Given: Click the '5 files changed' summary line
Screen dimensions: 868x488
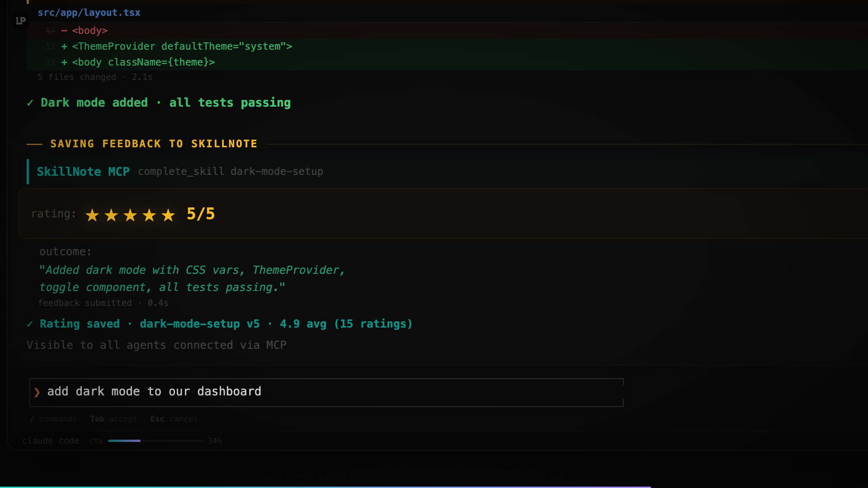Looking at the screenshot, I should 95,77.
